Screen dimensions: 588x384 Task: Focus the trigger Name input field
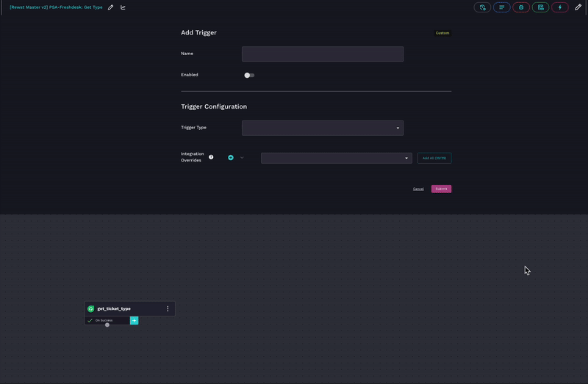(323, 54)
